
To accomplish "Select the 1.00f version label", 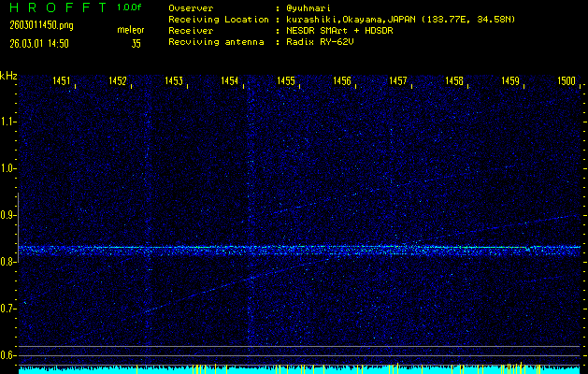I will [129, 7].
